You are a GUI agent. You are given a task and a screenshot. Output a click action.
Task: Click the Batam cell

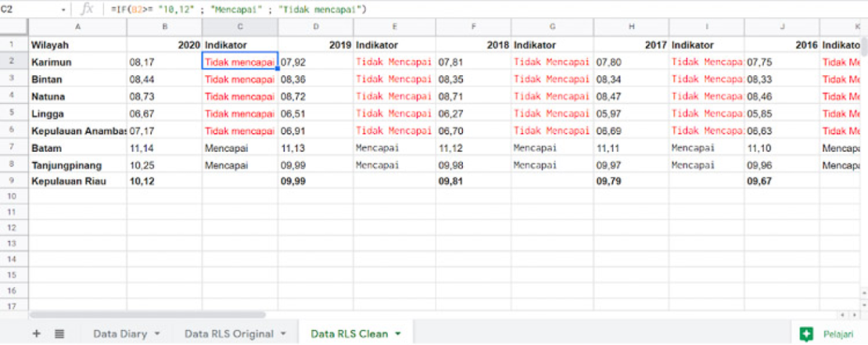(x=77, y=148)
